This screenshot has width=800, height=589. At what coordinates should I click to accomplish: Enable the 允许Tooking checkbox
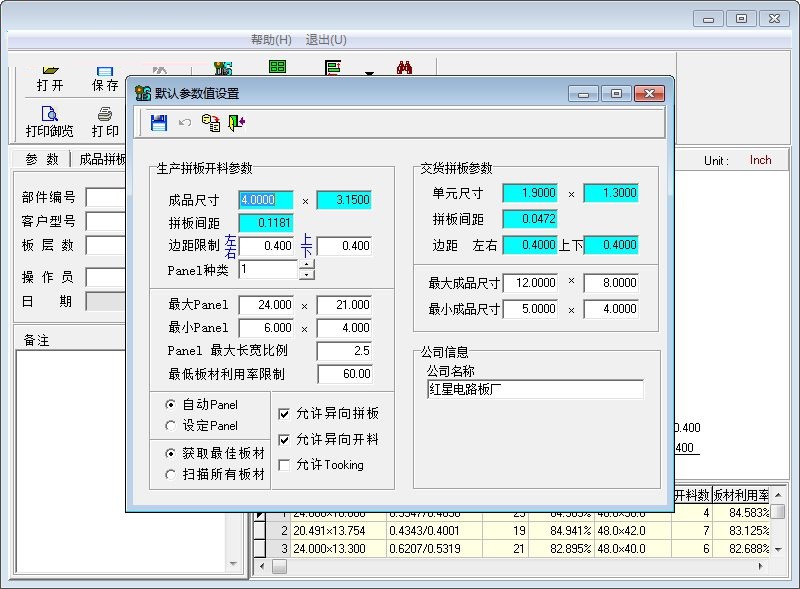[282, 464]
